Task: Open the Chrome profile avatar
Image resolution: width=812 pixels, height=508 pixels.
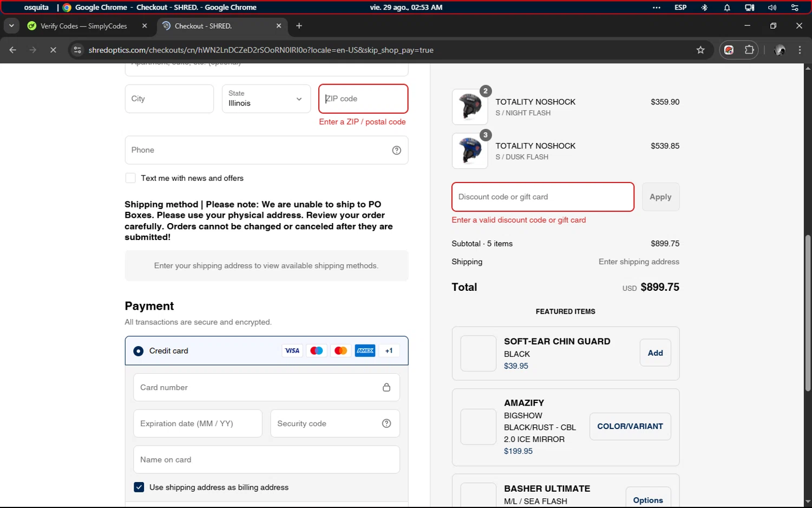Action: (x=780, y=50)
